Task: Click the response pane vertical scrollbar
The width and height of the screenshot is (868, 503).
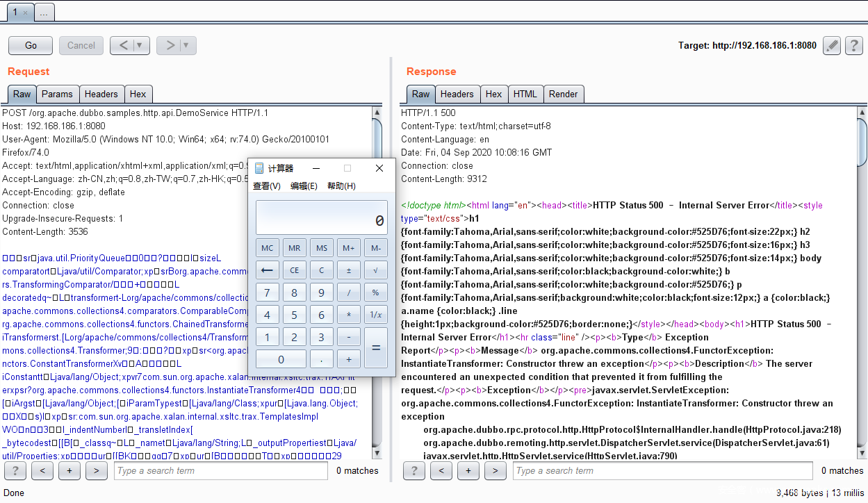Action: coord(862,278)
